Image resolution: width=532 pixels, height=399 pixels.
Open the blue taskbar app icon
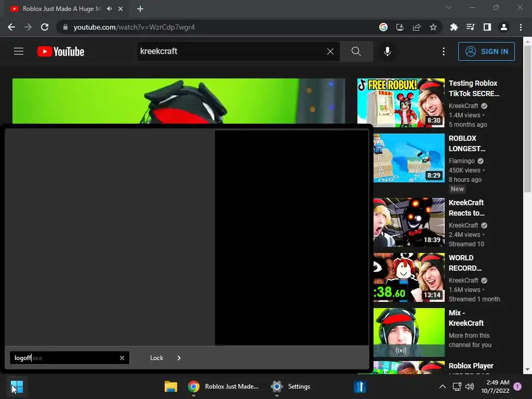[360, 387]
